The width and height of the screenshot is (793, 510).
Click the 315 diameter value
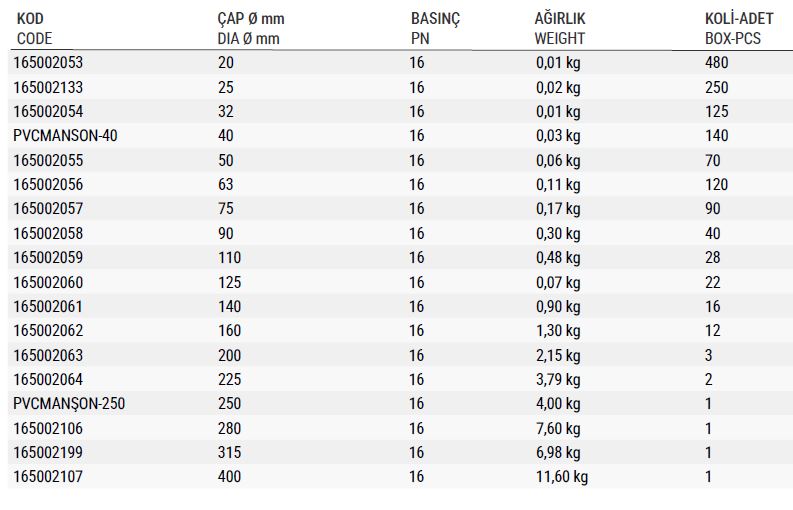(x=230, y=452)
